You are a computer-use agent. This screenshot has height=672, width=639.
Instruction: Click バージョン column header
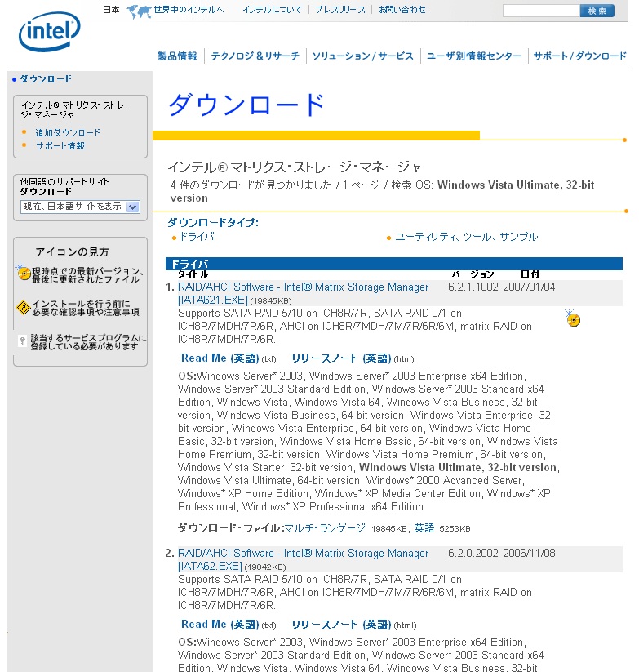click(x=473, y=274)
